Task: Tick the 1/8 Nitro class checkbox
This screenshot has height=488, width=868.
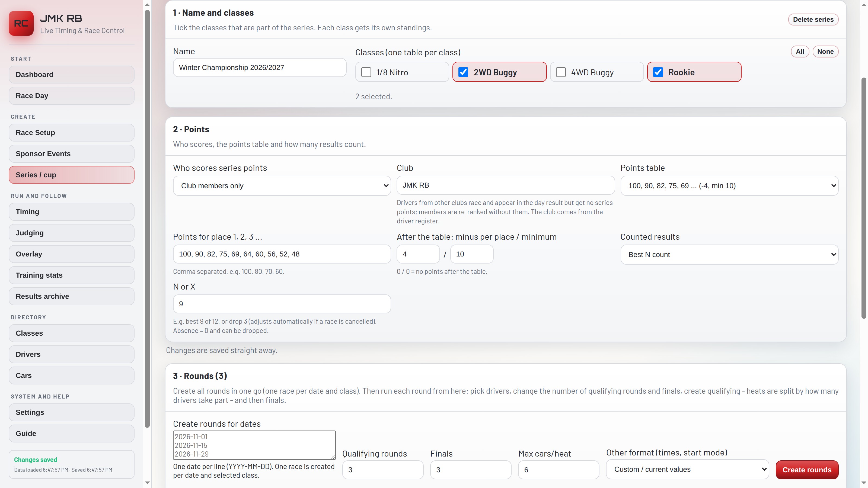Action: [366, 72]
